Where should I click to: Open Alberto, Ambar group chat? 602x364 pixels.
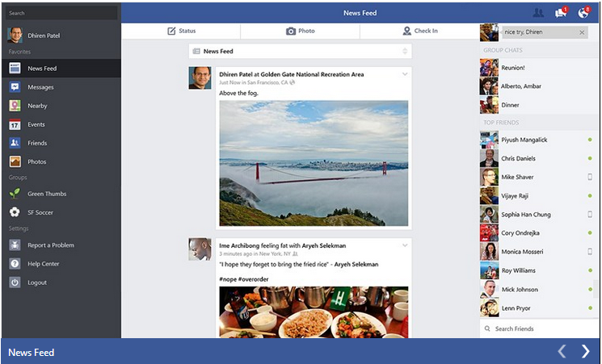pyautogui.click(x=539, y=86)
